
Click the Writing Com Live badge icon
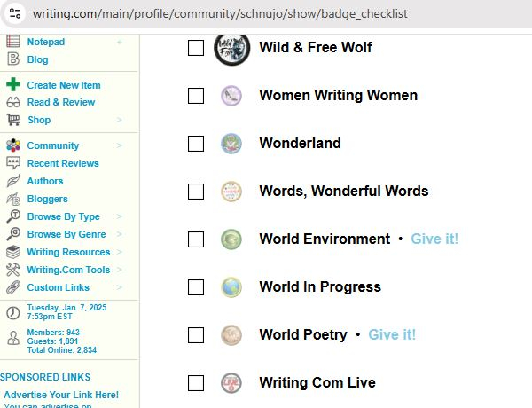(x=231, y=383)
